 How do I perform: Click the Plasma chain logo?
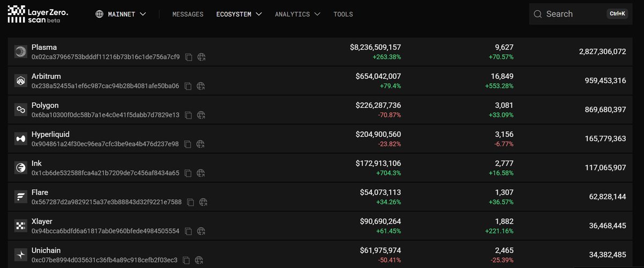point(21,51)
